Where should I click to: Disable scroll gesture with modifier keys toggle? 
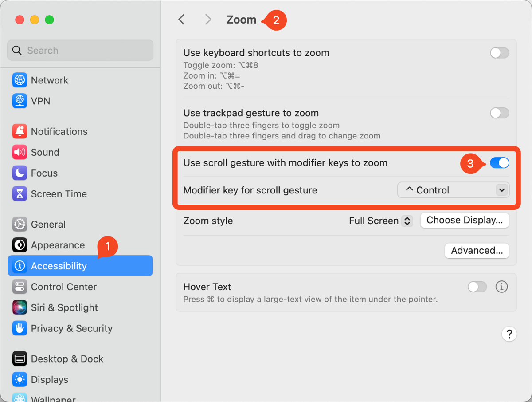499,163
